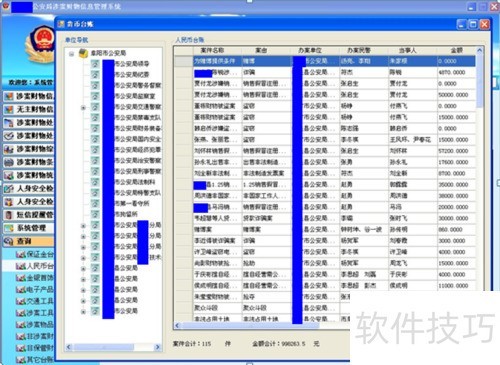Select the 赌博案 table row

(325, 230)
